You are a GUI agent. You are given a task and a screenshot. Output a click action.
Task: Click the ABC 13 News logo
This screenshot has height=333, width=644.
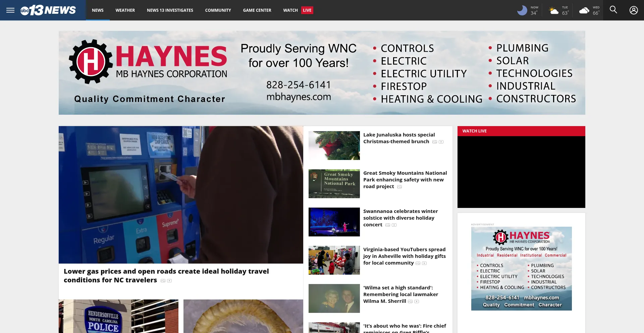[48, 10]
